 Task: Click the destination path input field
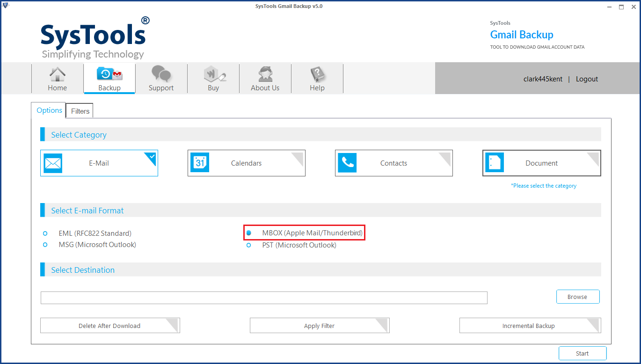coord(264,298)
